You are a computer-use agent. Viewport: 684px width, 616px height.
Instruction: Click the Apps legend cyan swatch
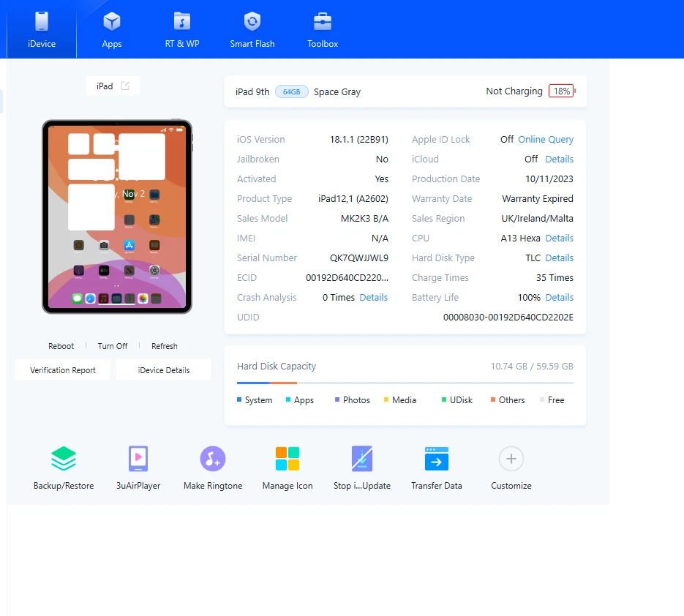pos(288,399)
